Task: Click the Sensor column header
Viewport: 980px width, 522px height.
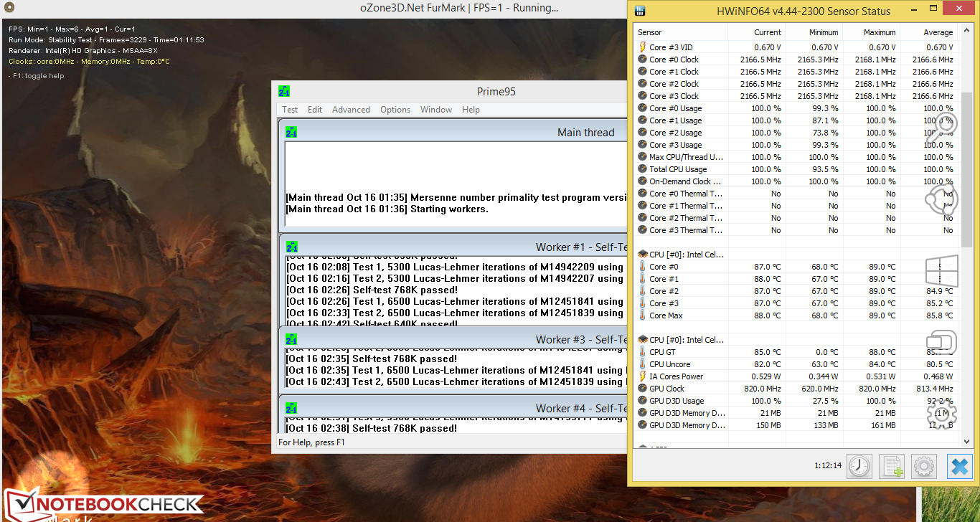Action: click(x=681, y=32)
